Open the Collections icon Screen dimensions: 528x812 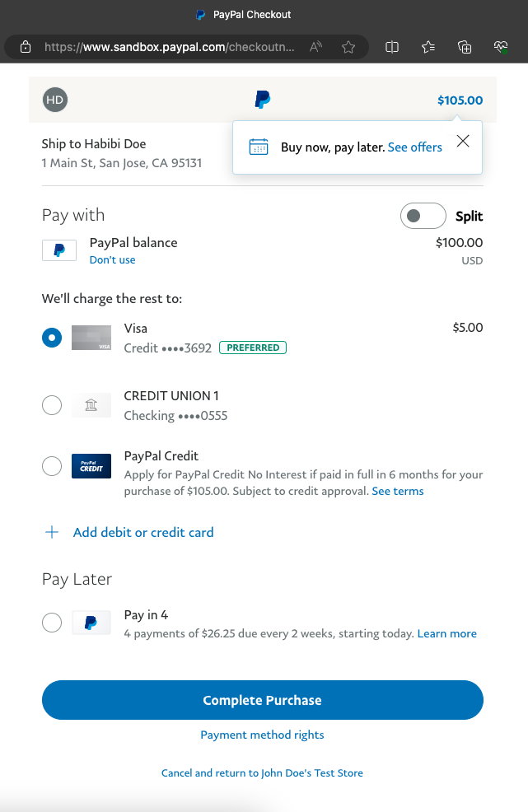click(x=465, y=47)
